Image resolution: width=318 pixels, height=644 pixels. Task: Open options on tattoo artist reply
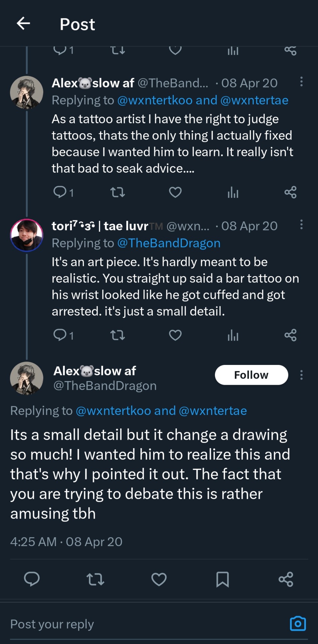pyautogui.click(x=301, y=82)
